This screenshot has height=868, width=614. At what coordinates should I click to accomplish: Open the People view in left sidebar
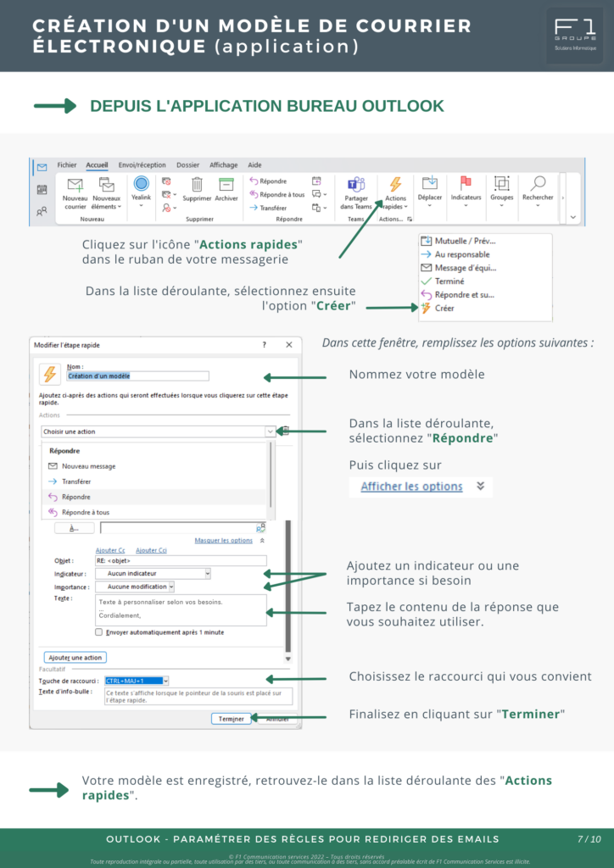[42, 211]
